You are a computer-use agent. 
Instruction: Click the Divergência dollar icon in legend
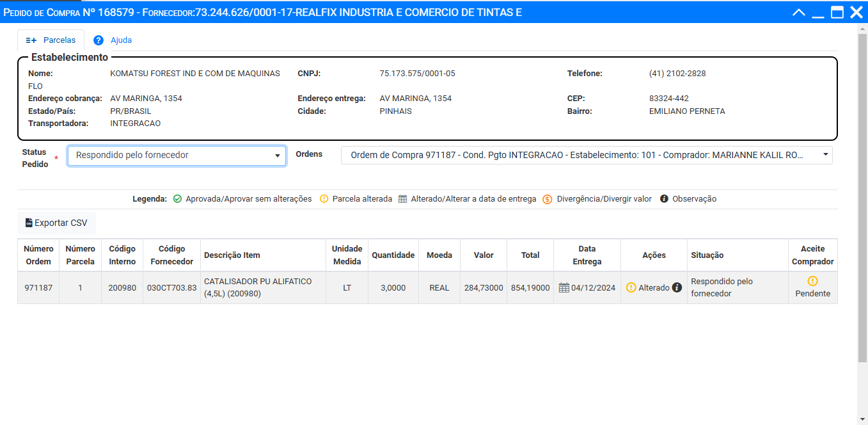tap(548, 199)
